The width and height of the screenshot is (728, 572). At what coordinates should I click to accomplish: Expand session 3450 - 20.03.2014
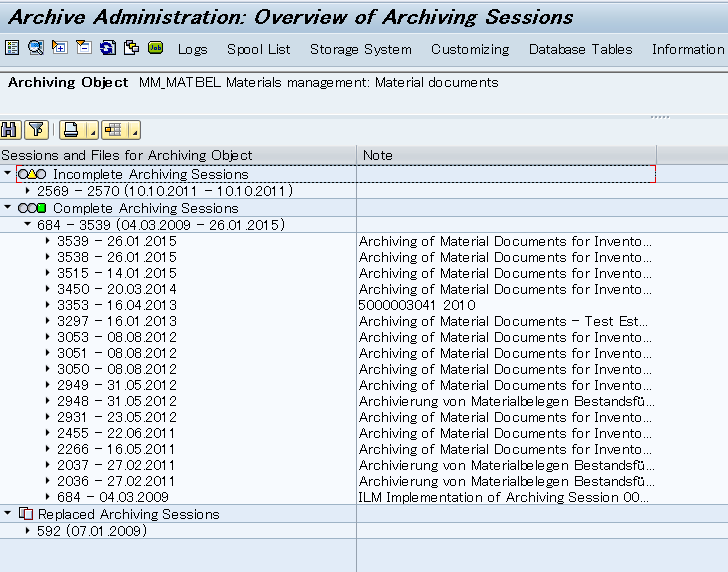pyautogui.click(x=47, y=289)
